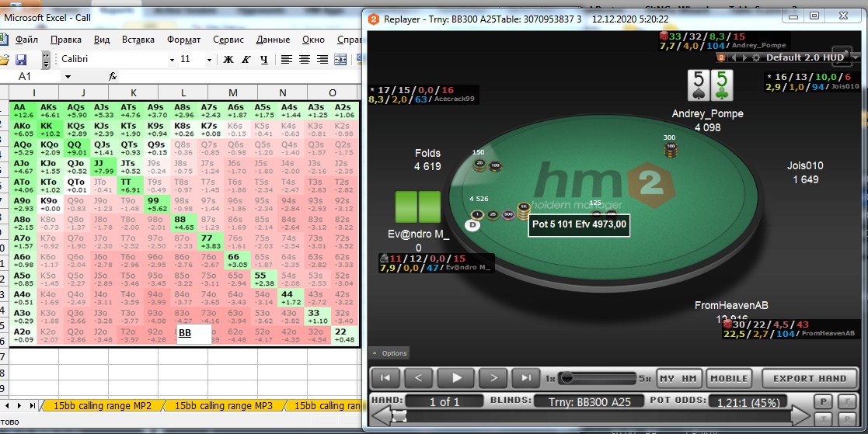Viewport: 868px width, 434px height.
Task: Click the fx insert function icon
Action: pyautogui.click(x=113, y=76)
